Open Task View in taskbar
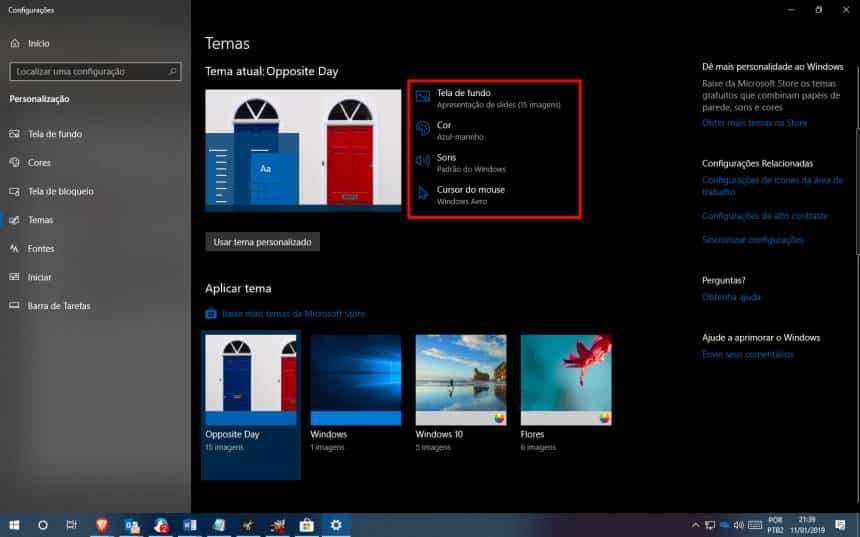This screenshot has width=860, height=537. pyautogui.click(x=72, y=525)
